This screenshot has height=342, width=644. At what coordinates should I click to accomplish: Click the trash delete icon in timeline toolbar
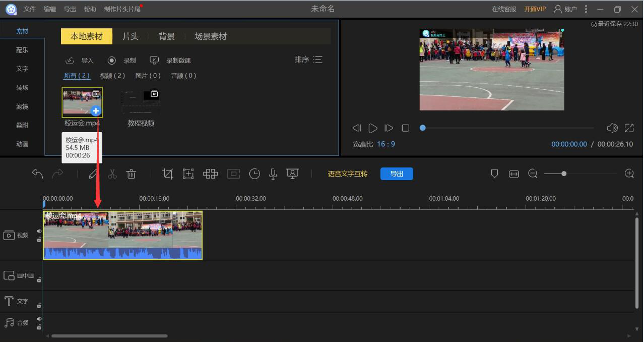coord(131,174)
